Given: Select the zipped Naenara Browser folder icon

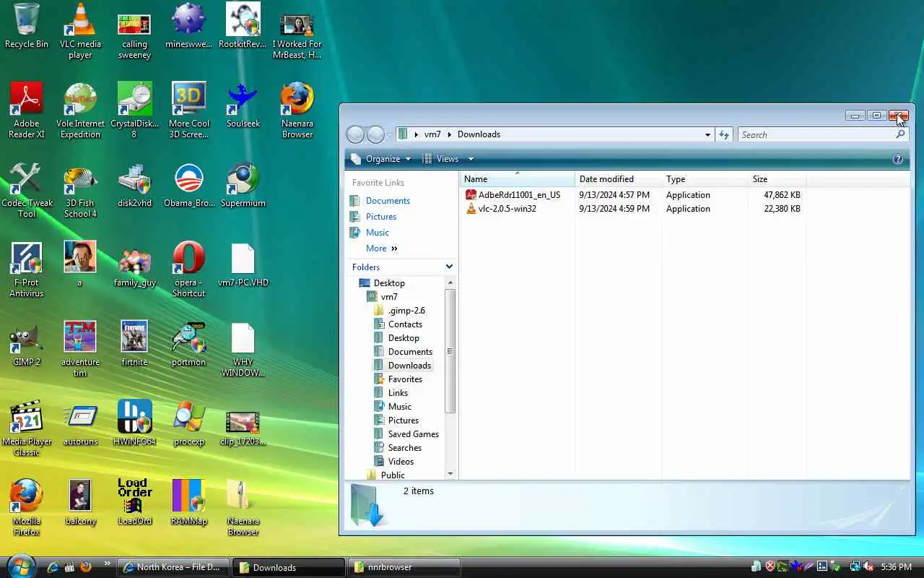Looking at the screenshot, I should click(243, 507).
